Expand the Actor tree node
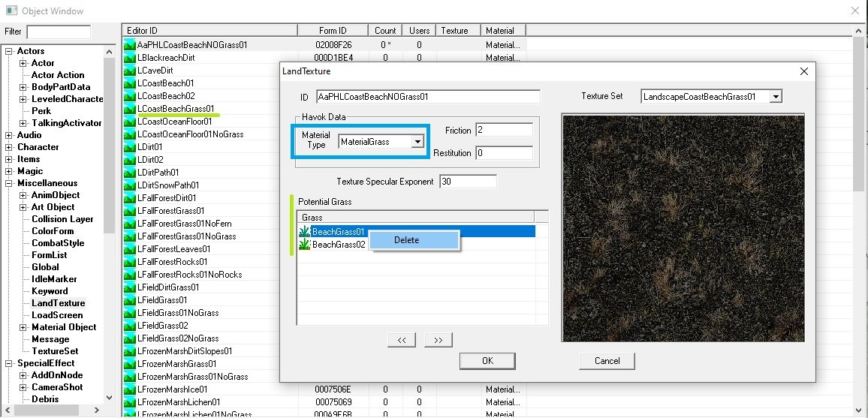868x418 pixels. (x=23, y=63)
